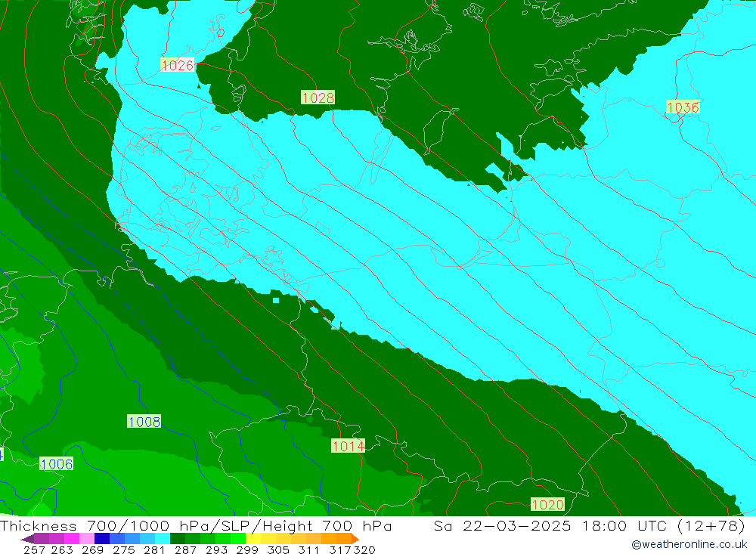Click the legend value 293
This screenshot has width=756, height=554.
click(x=216, y=549)
